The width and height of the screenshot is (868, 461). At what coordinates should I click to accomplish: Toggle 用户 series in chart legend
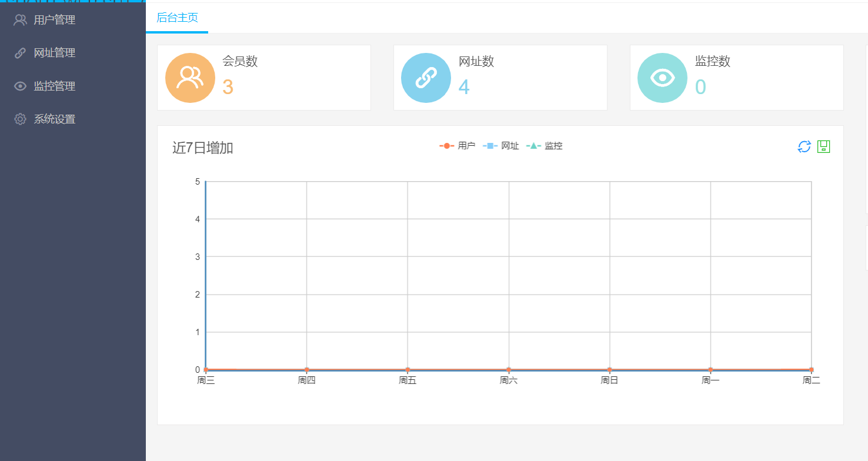(457, 146)
